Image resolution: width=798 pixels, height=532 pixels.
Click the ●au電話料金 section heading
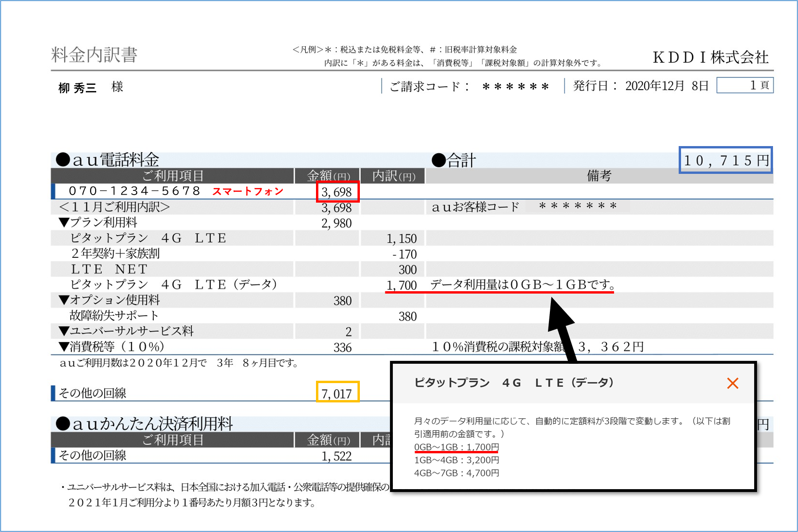[x=108, y=160]
